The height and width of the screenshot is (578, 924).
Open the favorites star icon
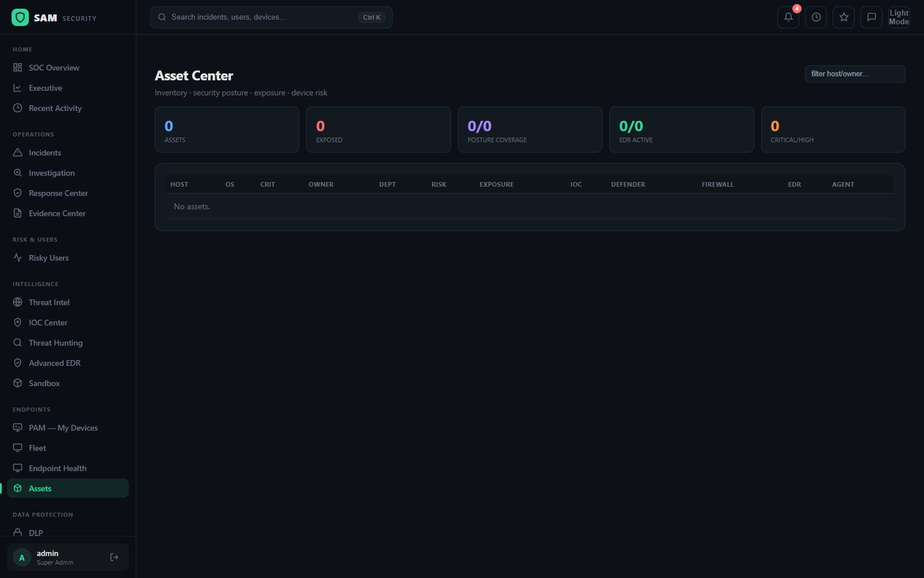pos(844,17)
